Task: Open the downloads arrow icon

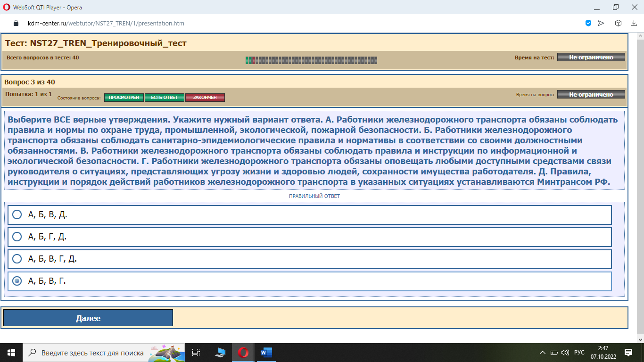Action: pos(633,23)
